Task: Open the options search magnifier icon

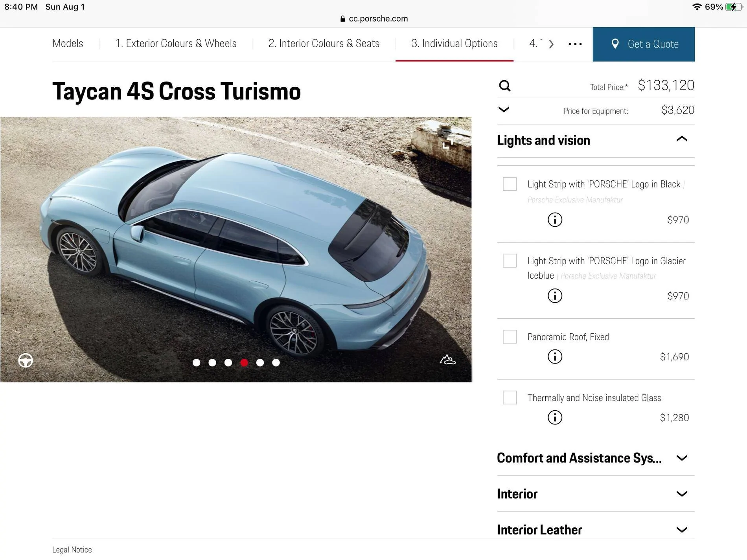Action: [x=504, y=86]
